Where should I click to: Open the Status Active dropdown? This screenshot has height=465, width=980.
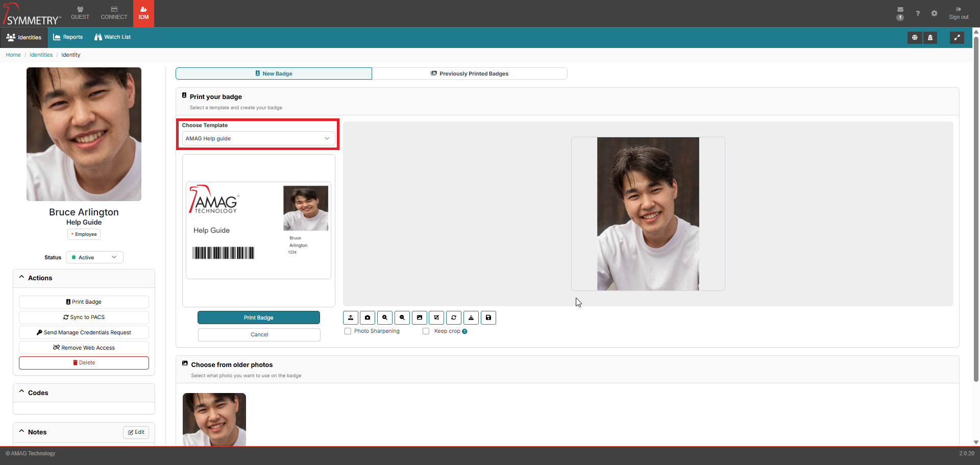[94, 257]
